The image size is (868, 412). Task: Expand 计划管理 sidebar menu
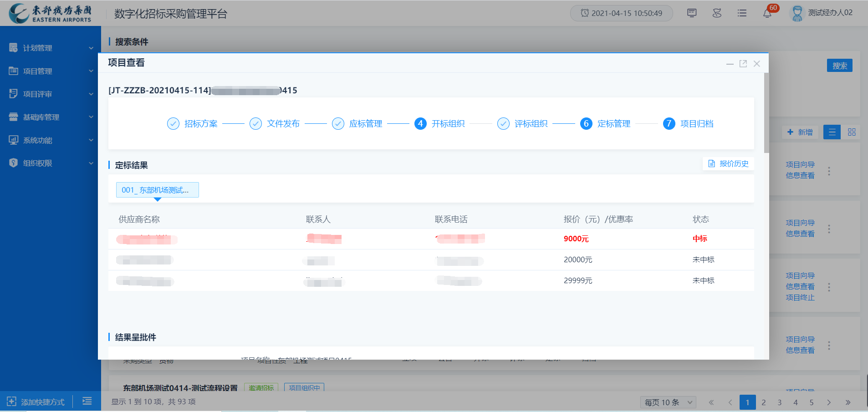[x=50, y=48]
